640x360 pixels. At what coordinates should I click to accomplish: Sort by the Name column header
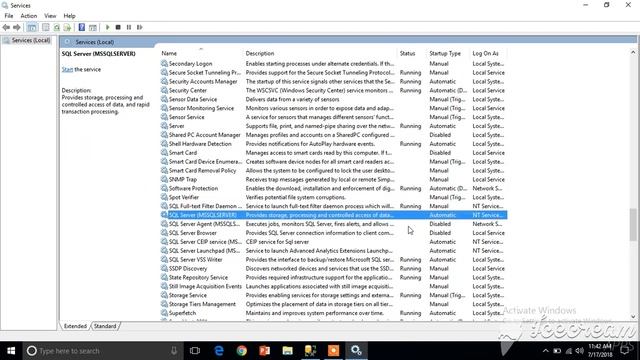pos(169,53)
